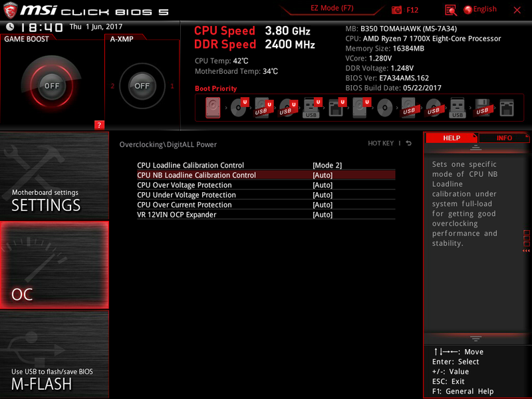Open CPU NB Loadline Calibration Control [Auto] value
The width and height of the screenshot is (532, 399).
click(323, 175)
